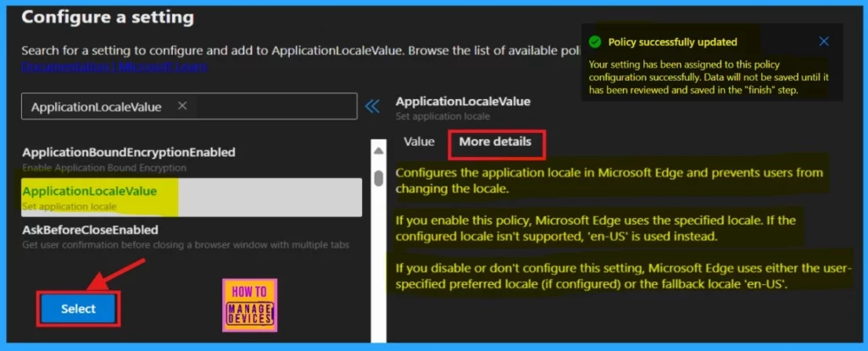Dismiss the Policy successfully updated notification

(824, 42)
